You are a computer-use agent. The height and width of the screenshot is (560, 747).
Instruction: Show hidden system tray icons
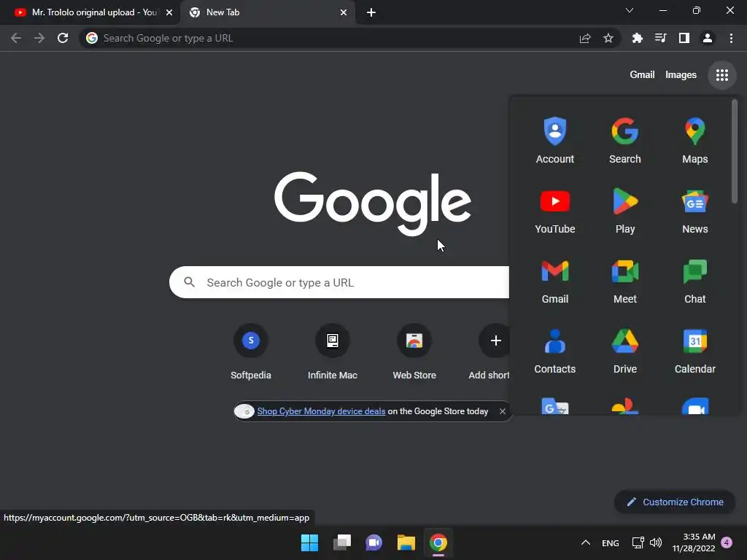click(x=586, y=542)
